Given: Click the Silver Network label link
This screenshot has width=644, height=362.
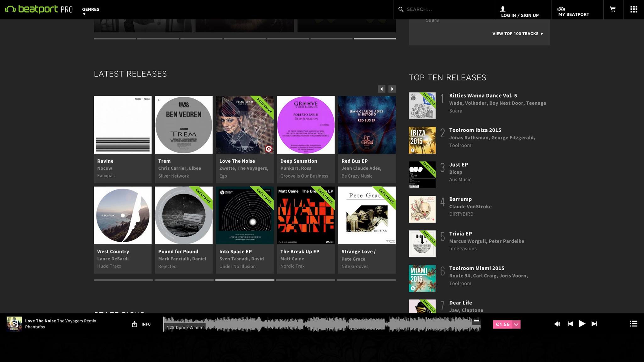Looking at the screenshot, I should coord(174,176).
